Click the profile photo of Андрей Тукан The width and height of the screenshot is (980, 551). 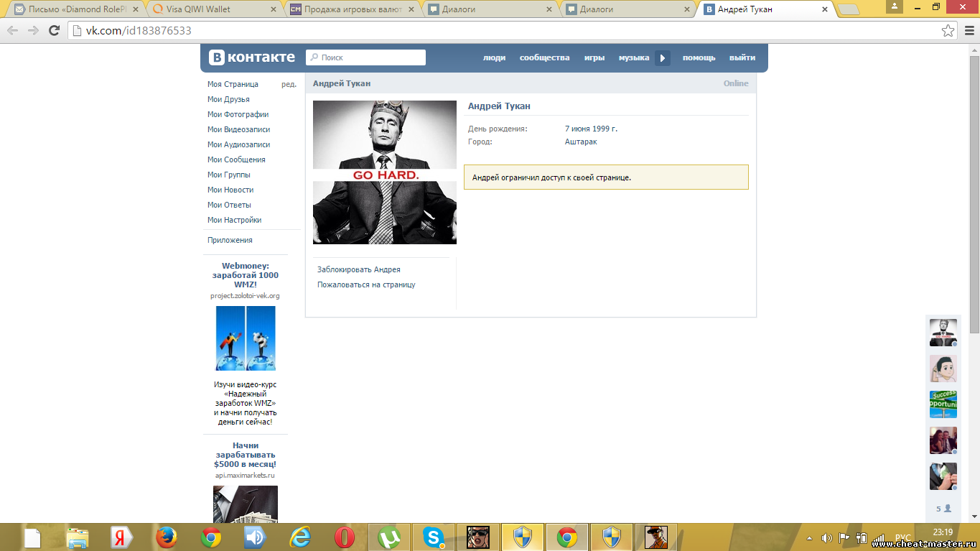tap(384, 172)
